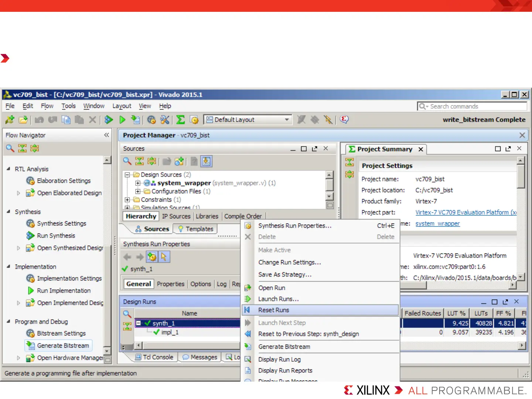Float the Sources panel using its pop-out icon

tap(314, 149)
